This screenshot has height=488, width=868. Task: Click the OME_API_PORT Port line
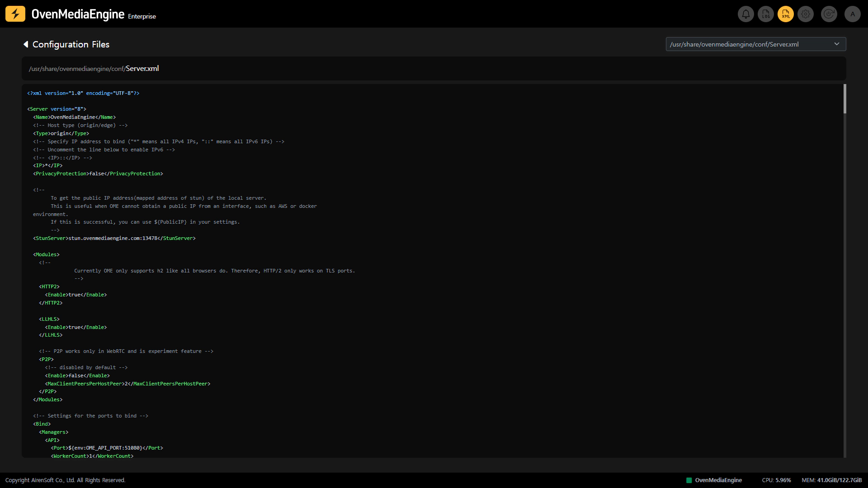point(107,448)
